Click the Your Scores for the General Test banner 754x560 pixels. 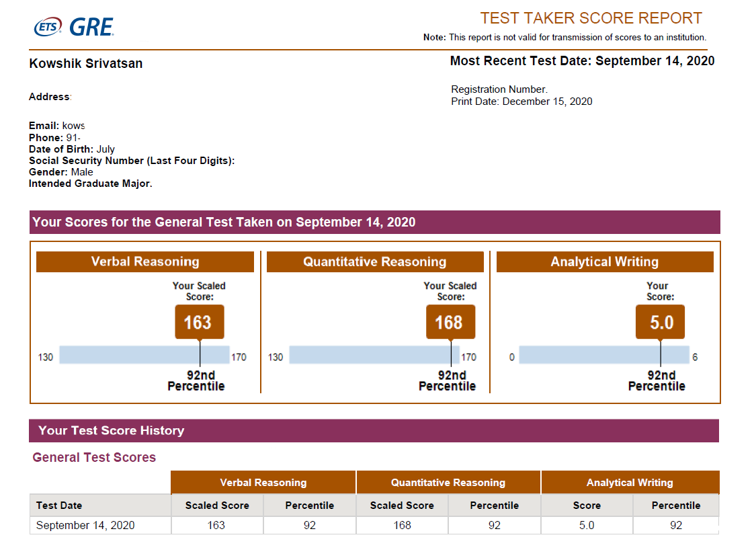(x=374, y=223)
